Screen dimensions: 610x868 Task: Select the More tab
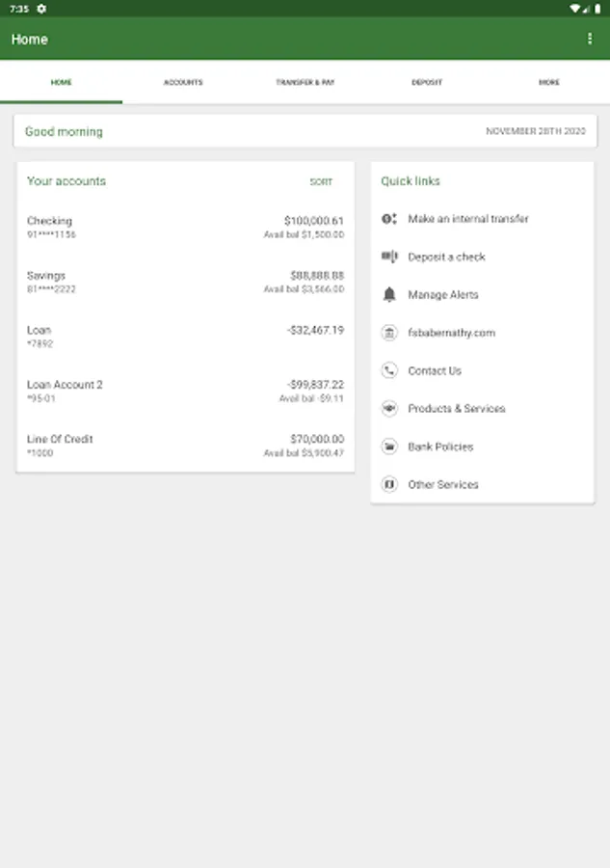point(548,83)
